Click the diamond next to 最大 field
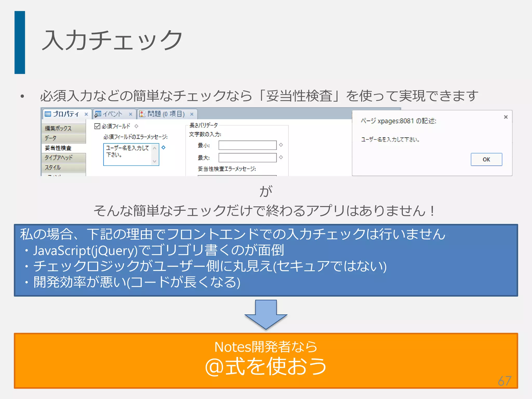The height and width of the screenshot is (399, 532). [x=281, y=157]
